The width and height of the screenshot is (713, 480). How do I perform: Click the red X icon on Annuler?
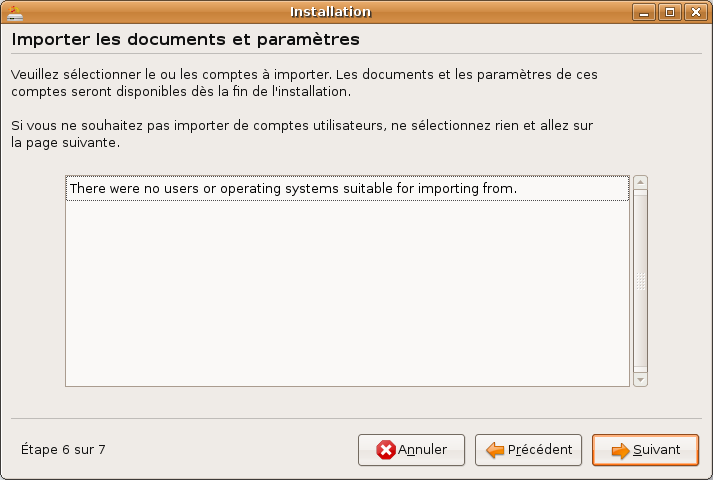tap(386, 450)
